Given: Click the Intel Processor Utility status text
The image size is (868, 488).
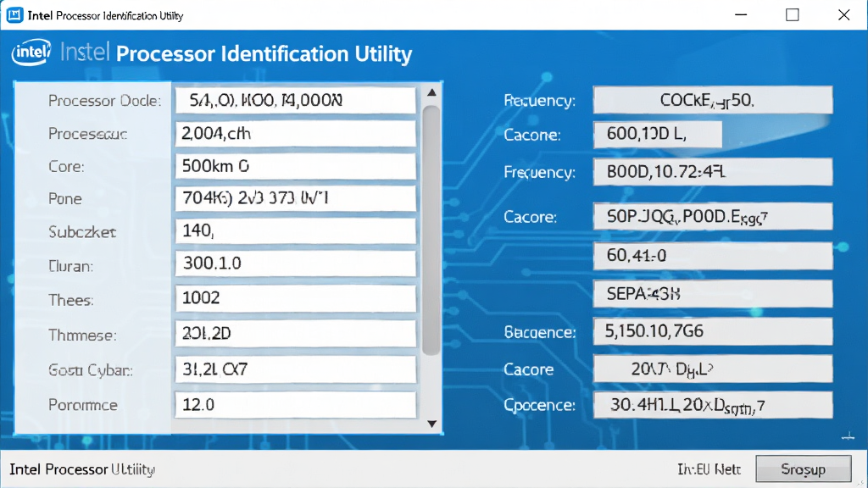Looking at the screenshot, I should [x=82, y=469].
